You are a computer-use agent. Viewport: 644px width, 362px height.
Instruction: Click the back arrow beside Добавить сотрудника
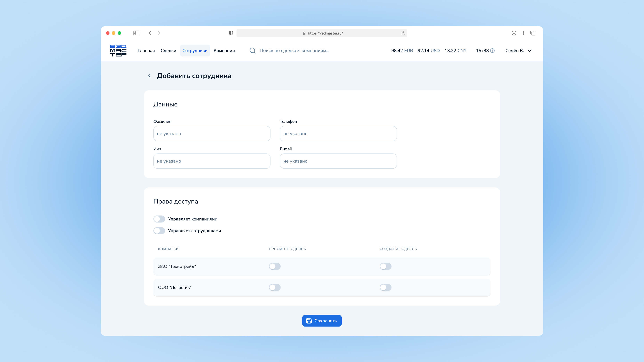click(149, 76)
